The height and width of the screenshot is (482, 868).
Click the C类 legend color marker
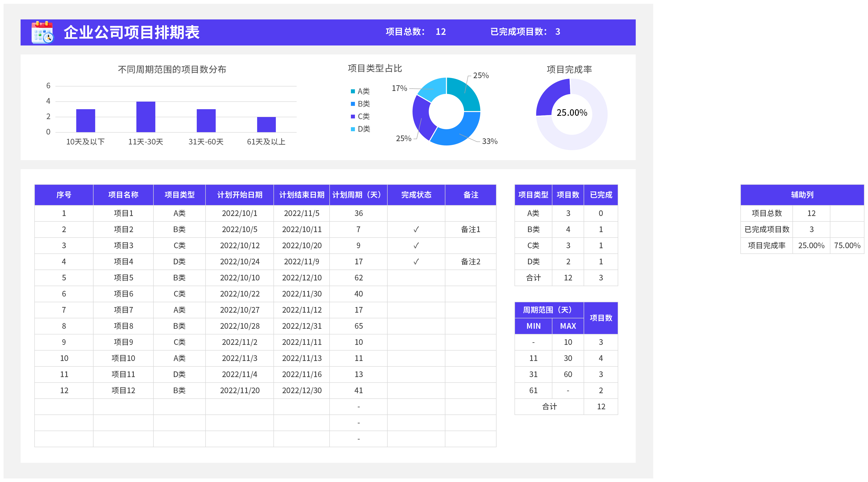coord(353,117)
